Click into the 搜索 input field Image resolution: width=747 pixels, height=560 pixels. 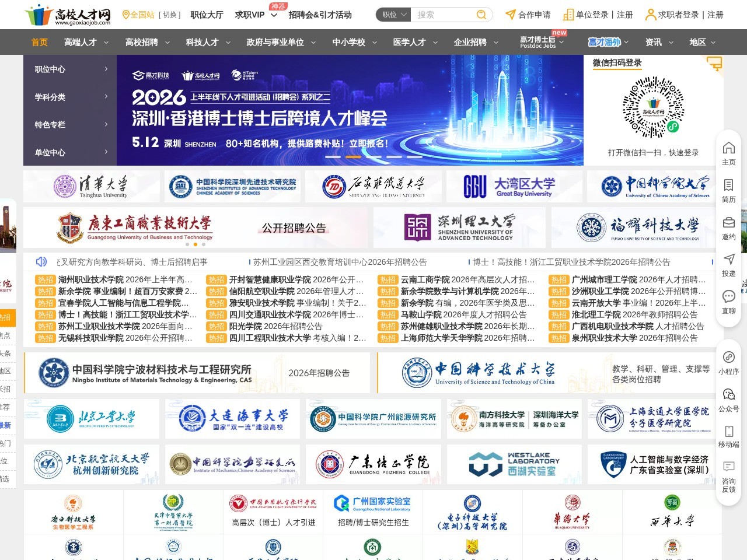(444, 15)
